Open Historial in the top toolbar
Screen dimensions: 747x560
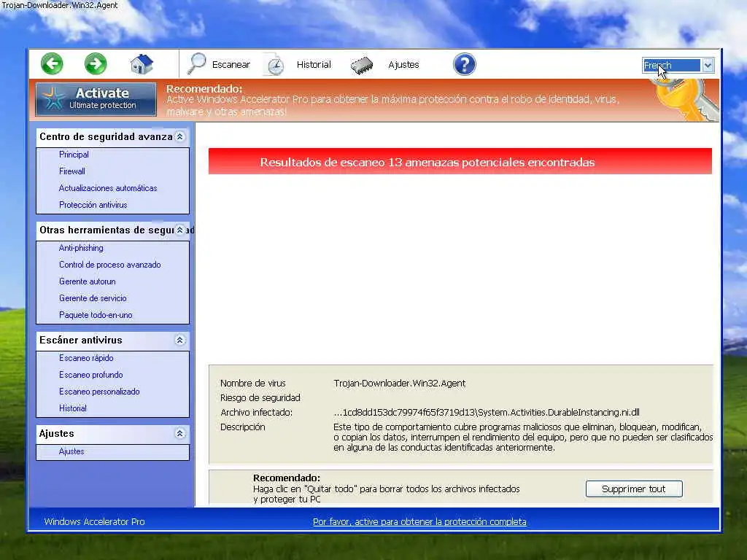(x=314, y=65)
